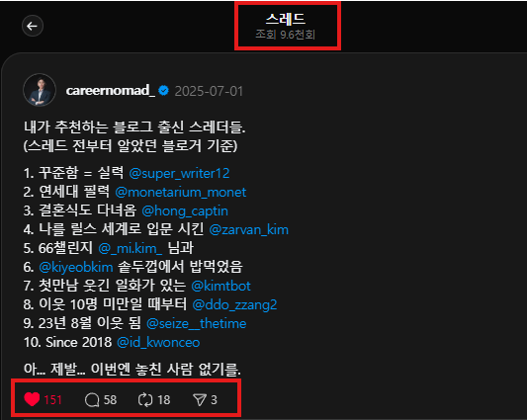This screenshot has width=527, height=420.
Task: Visit @monetarium_monet profile mention
Action: point(181,192)
